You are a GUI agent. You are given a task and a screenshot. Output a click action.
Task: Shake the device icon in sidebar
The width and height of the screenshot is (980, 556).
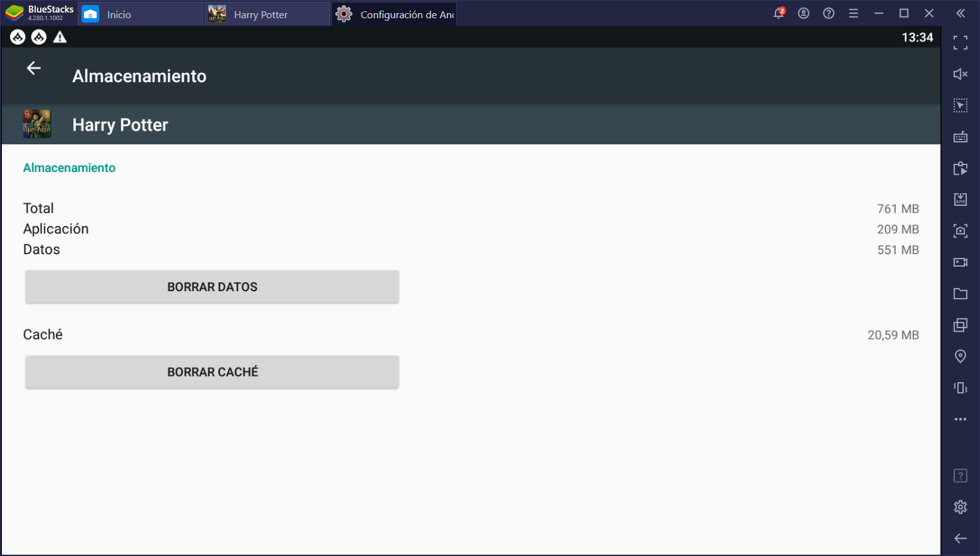(x=961, y=388)
